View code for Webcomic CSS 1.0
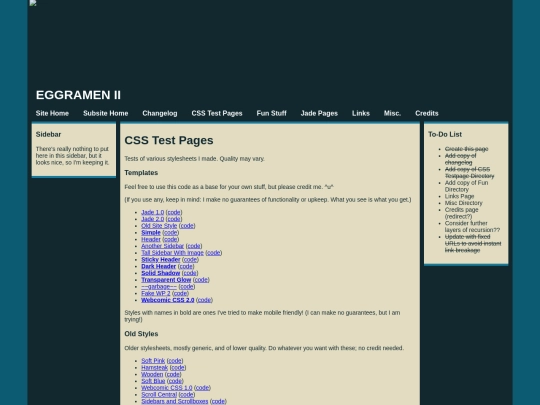The height and width of the screenshot is (405, 540). click(202, 388)
